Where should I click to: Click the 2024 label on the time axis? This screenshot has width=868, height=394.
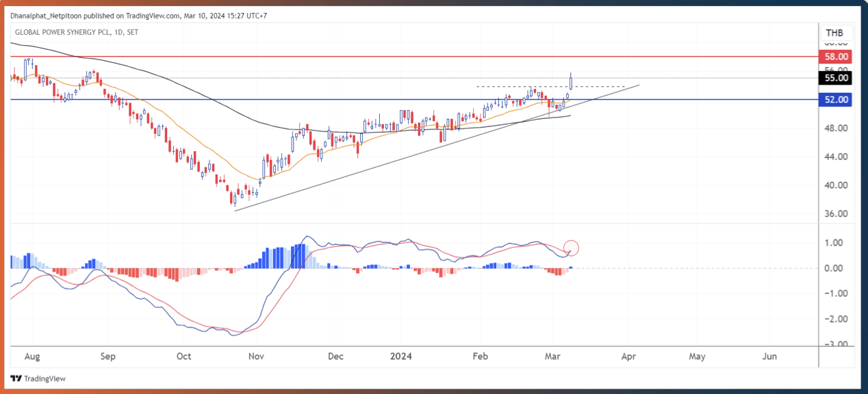(x=400, y=356)
